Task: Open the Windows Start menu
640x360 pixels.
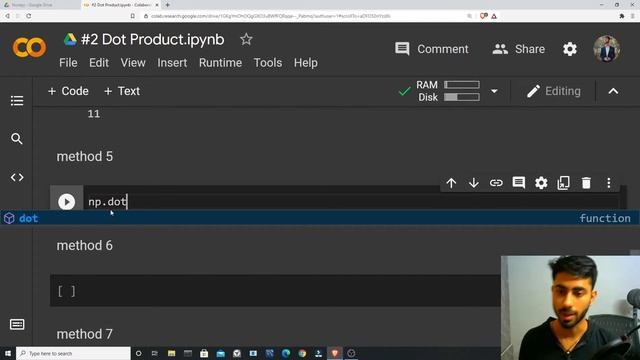Action: click(7, 353)
